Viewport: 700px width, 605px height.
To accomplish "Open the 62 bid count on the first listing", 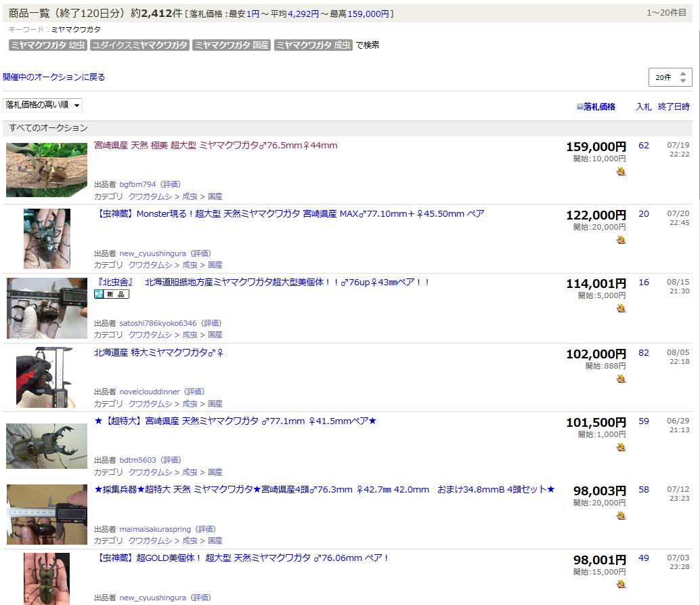I will 643,146.
